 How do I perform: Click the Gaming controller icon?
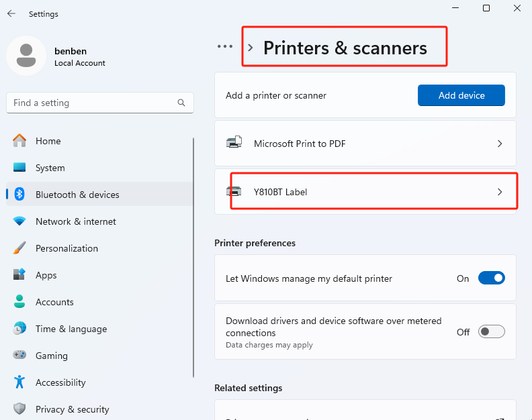(x=19, y=355)
